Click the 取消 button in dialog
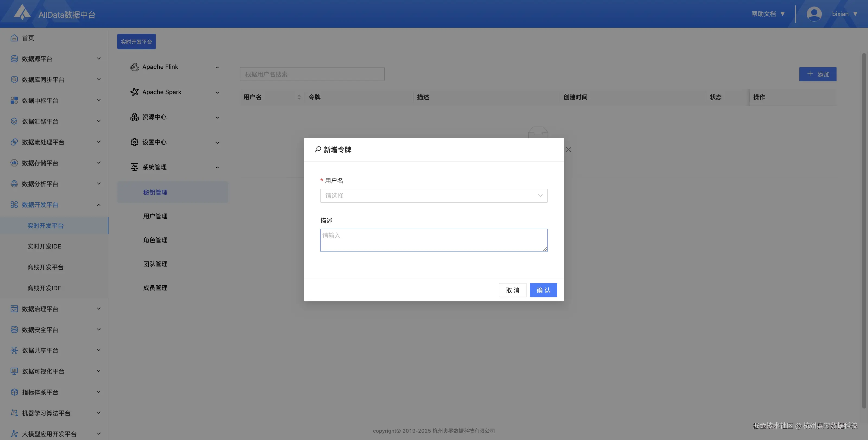 click(512, 290)
